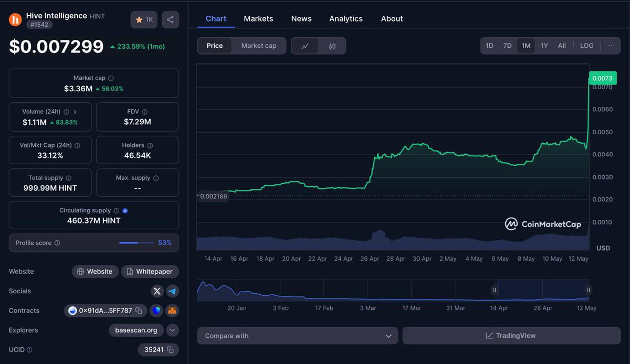Switch to the Markets tab
630x364 pixels.
(x=258, y=18)
